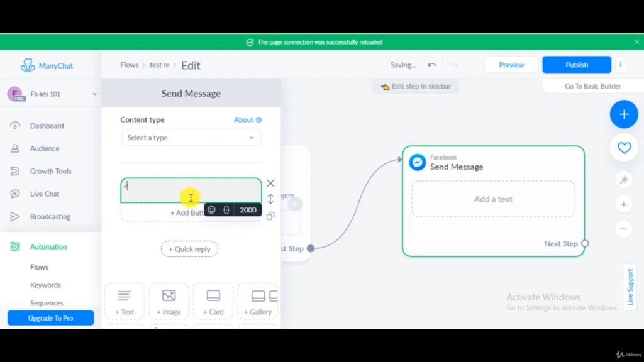This screenshot has height=362, width=644.
Task: Click the Edit step in sidebar hint
Action: click(x=416, y=86)
